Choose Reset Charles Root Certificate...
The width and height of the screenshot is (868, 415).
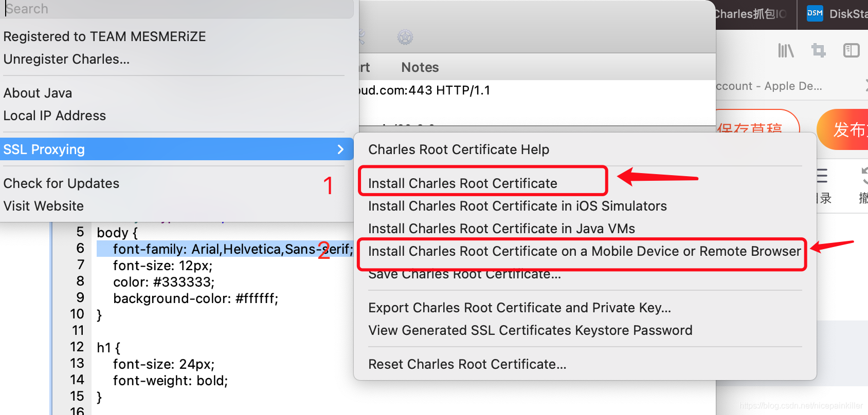[x=467, y=364]
